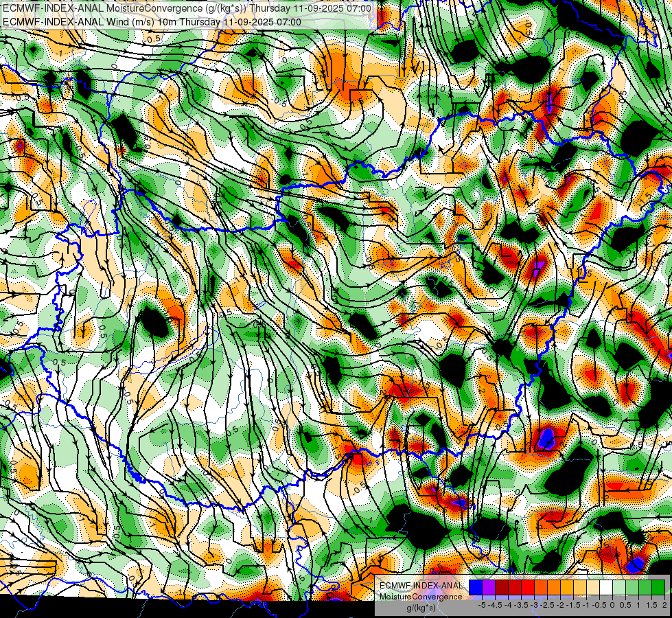Click the '-4' legend tick label
The height and width of the screenshot is (618, 672).
[x=508, y=605]
